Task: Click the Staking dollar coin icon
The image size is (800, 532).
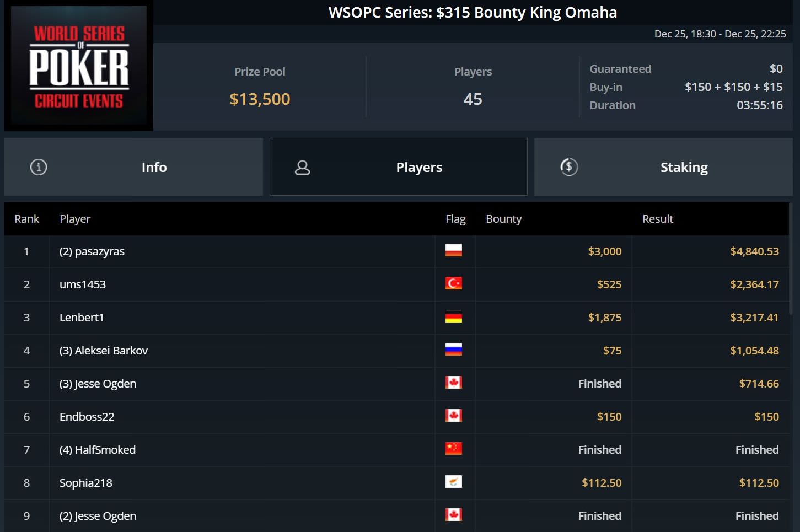Action: tap(569, 167)
